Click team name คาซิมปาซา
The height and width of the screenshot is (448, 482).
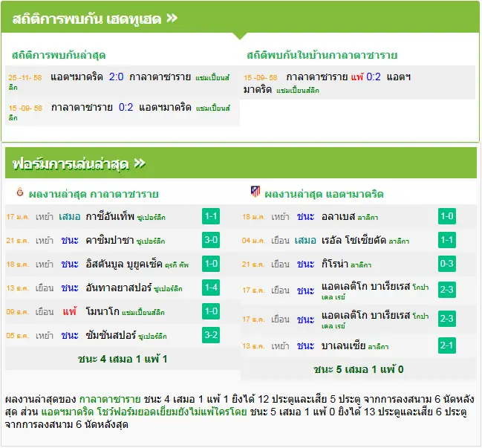[x=110, y=240]
